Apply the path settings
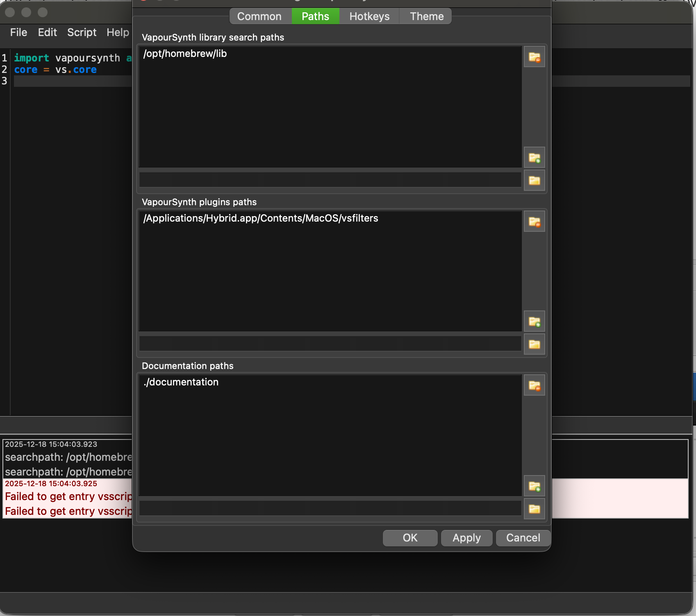The height and width of the screenshot is (616, 696). pos(466,538)
